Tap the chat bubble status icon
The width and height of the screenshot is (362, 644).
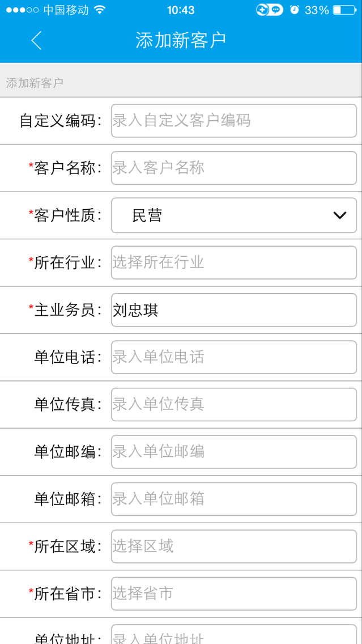pos(275,10)
